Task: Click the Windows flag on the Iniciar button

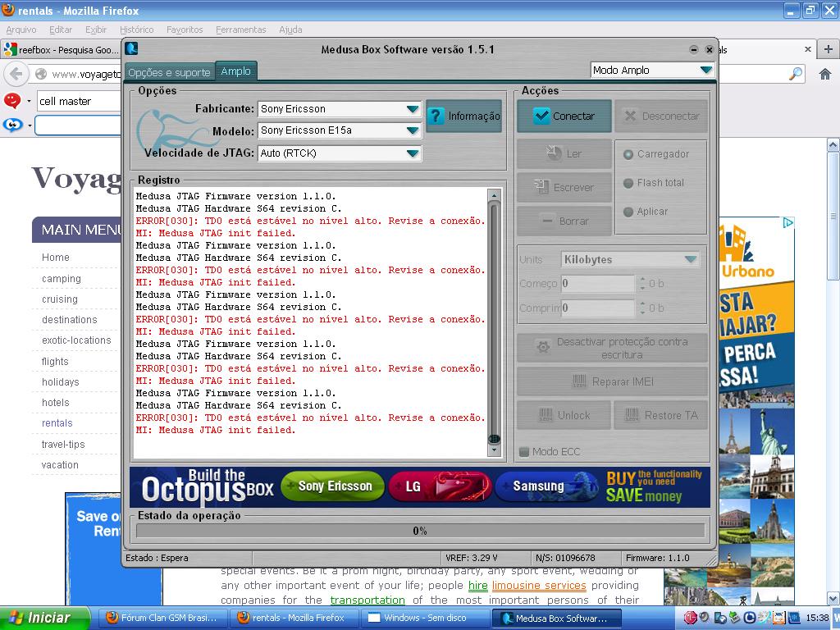Action: point(16,618)
